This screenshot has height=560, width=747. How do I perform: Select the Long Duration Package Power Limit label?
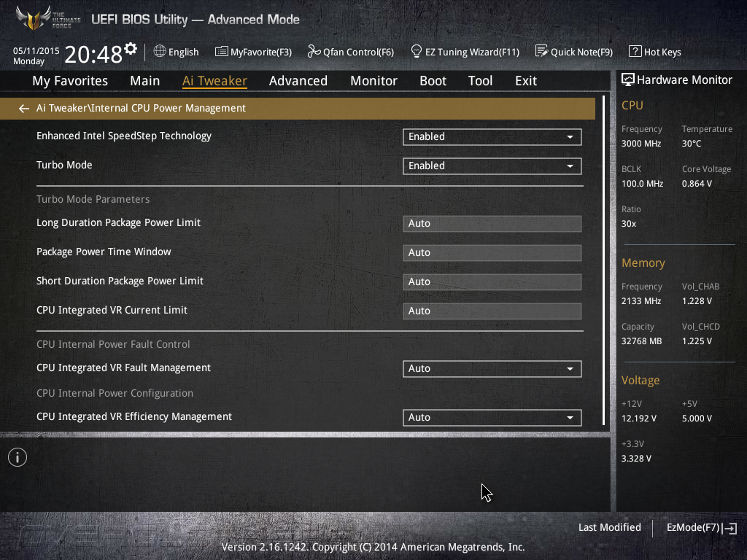click(118, 223)
